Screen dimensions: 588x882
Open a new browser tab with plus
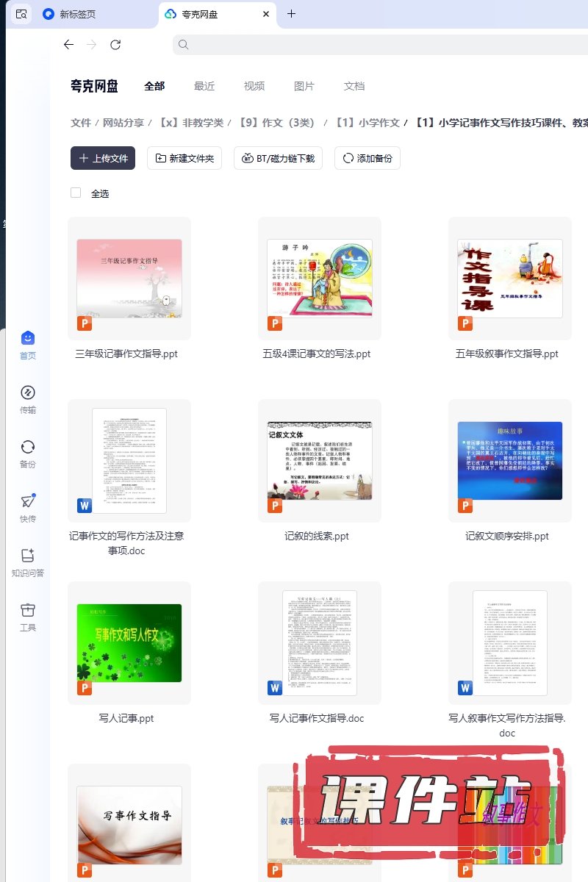(291, 14)
